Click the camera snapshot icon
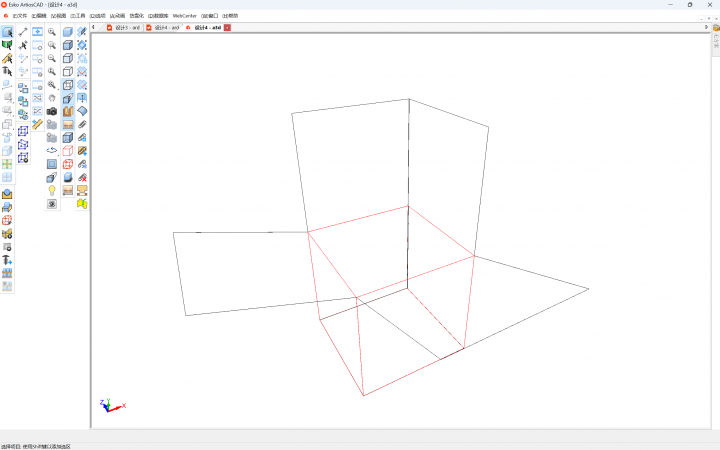 (52, 111)
